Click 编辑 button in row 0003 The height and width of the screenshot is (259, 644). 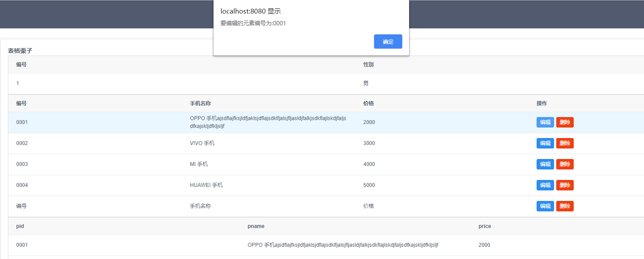click(545, 164)
